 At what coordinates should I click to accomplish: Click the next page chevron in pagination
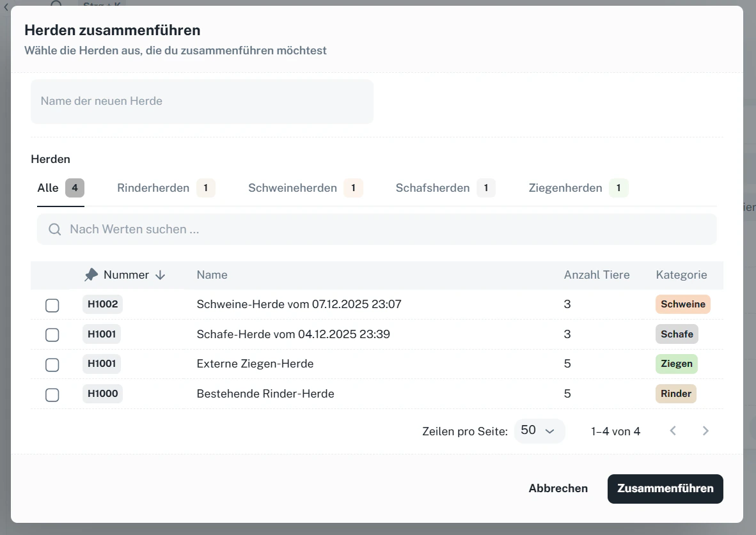tap(705, 431)
